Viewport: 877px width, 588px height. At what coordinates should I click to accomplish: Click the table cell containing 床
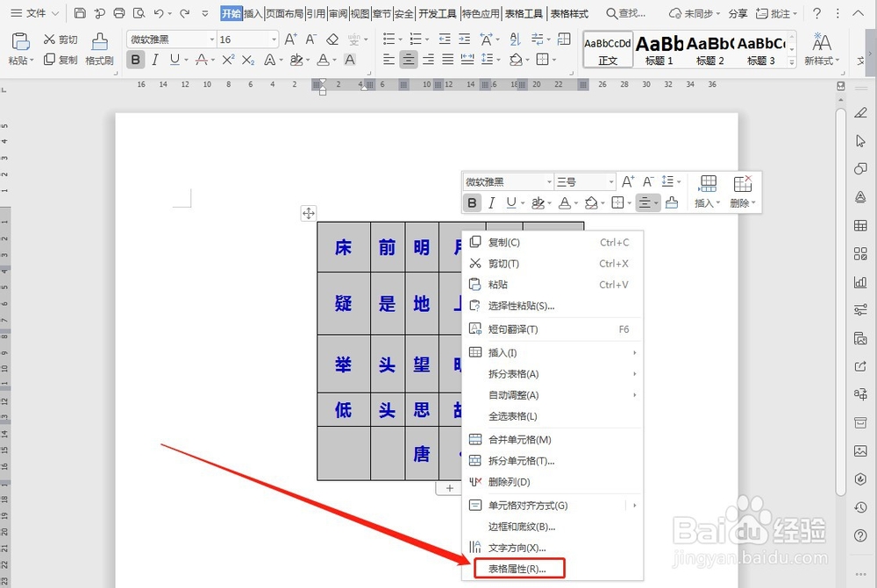click(x=344, y=247)
